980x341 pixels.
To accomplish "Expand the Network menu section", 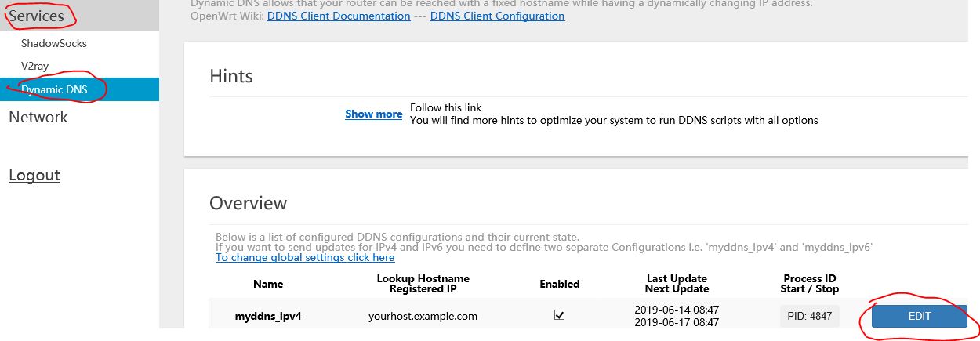I will coord(38,117).
